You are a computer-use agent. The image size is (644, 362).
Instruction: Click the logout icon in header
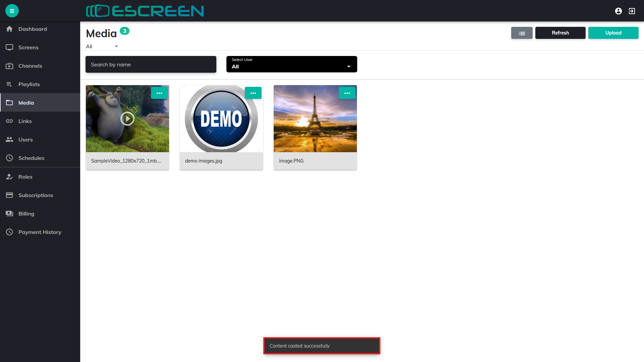[x=632, y=11]
